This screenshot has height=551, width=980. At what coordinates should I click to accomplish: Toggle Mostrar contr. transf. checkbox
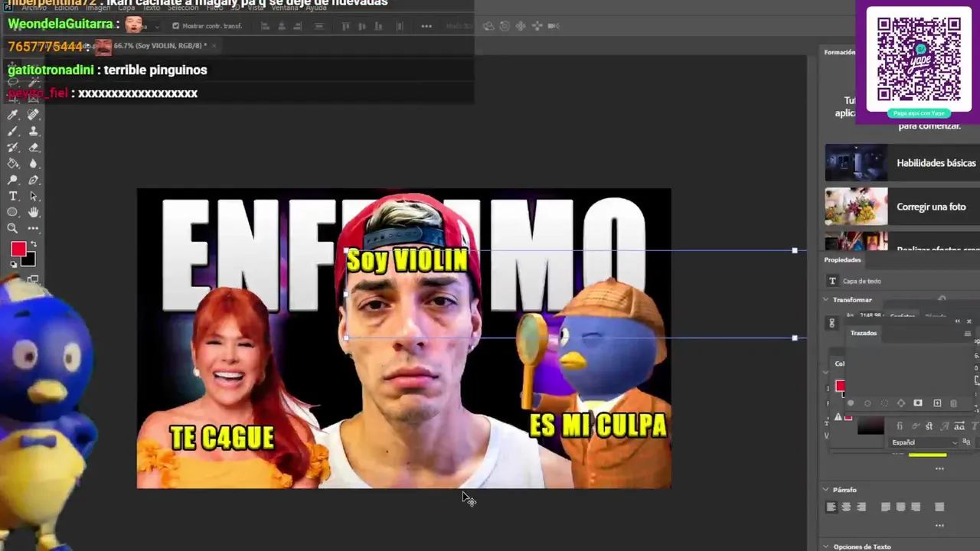click(175, 26)
